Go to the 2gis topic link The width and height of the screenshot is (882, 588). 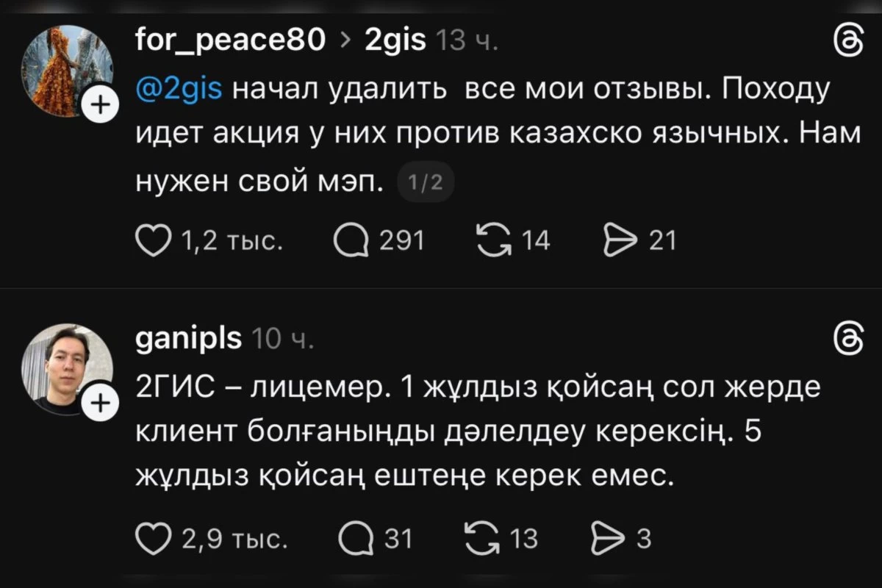395,43
